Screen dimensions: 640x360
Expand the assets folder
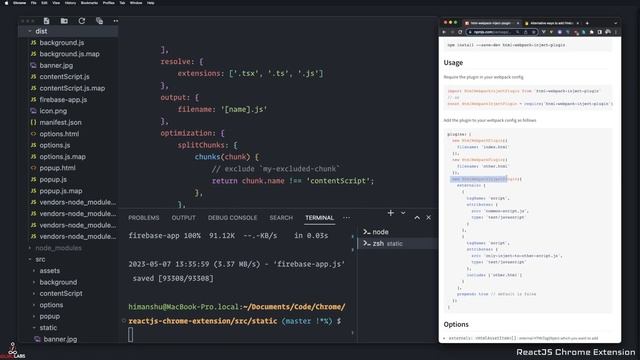(x=68, y=271)
